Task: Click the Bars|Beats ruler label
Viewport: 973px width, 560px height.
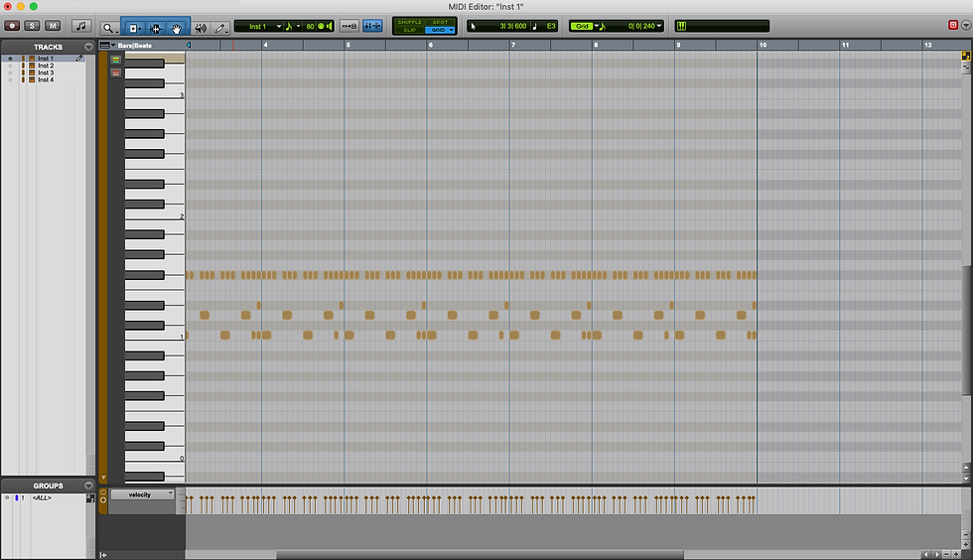Action: pyautogui.click(x=135, y=46)
